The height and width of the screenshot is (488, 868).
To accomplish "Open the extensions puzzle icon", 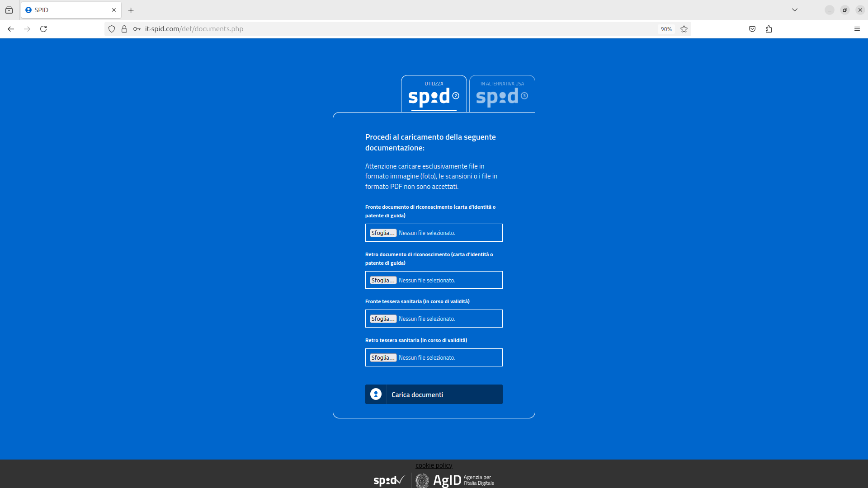I will (x=769, y=29).
